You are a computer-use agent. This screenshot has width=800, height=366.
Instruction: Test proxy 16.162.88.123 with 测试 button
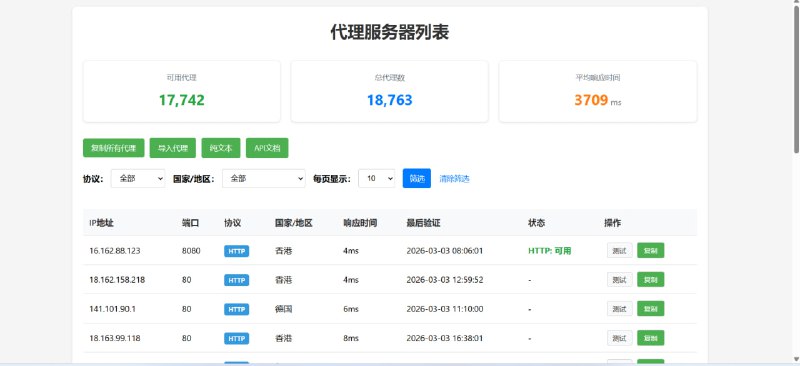pyautogui.click(x=619, y=251)
